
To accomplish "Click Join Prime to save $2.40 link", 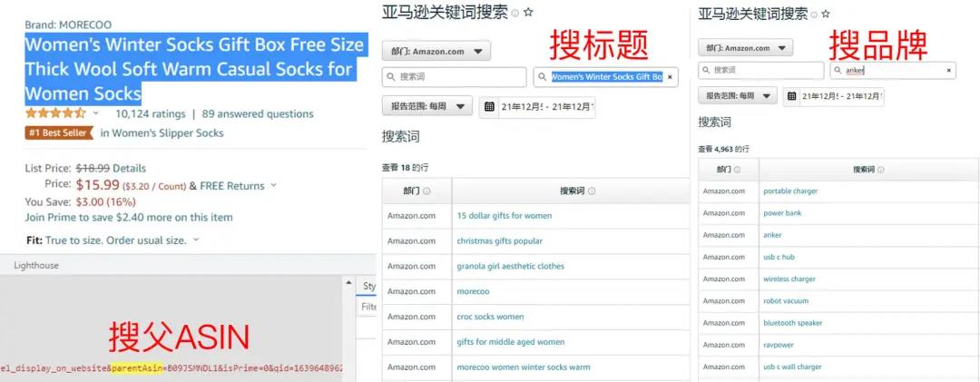I will (129, 218).
